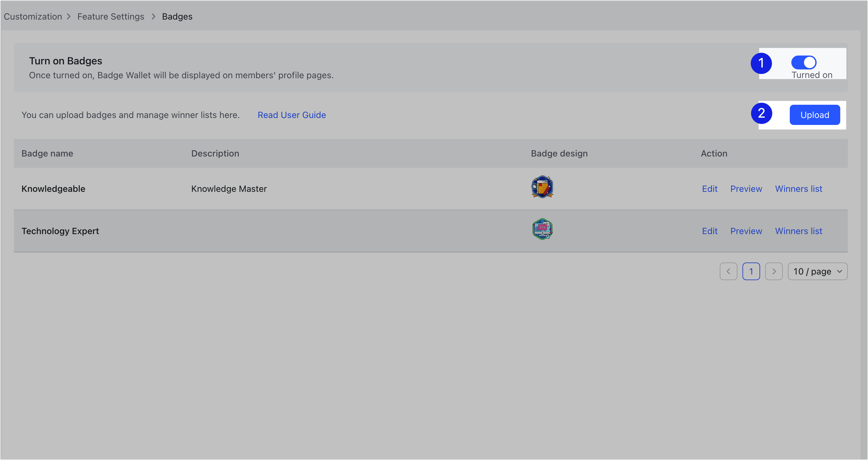Open Feature Settings from the breadcrumb
The height and width of the screenshot is (460, 868).
point(110,16)
